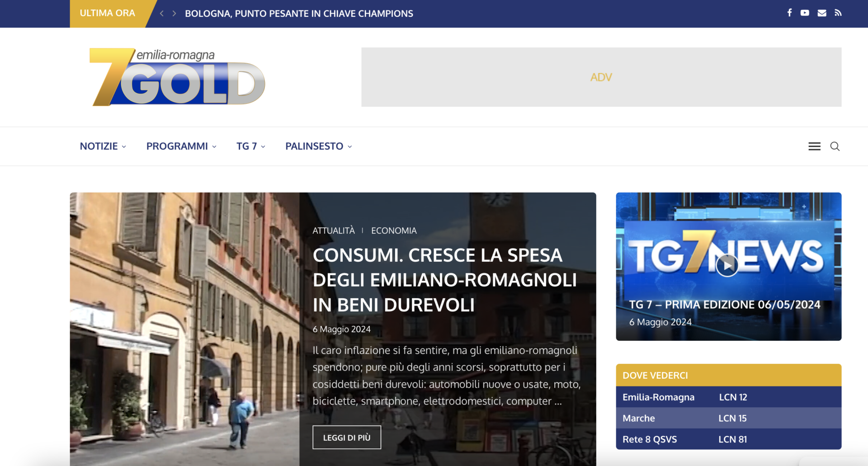Open TG 7 Prima Edizione 06/05/2024 title
Viewport: 868px width, 466px height.
[x=725, y=305]
